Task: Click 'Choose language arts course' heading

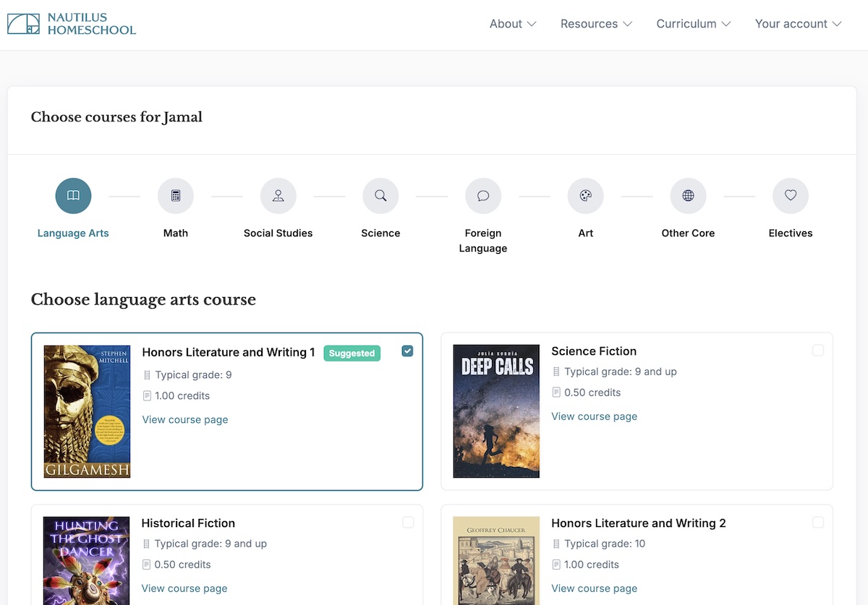Action: 143,299
